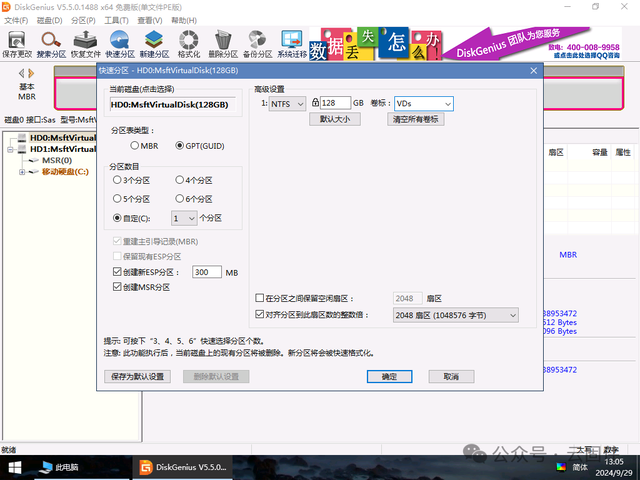This screenshot has height=480, width=640.
Task: Open the Tools (工具) menu
Action: (117, 20)
